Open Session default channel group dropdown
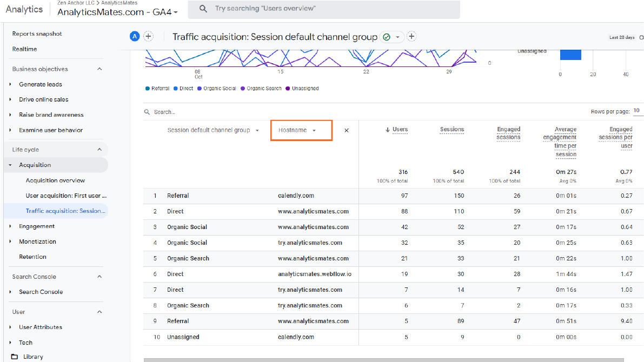Image resolution: width=644 pixels, height=362 pixels. pos(213,130)
